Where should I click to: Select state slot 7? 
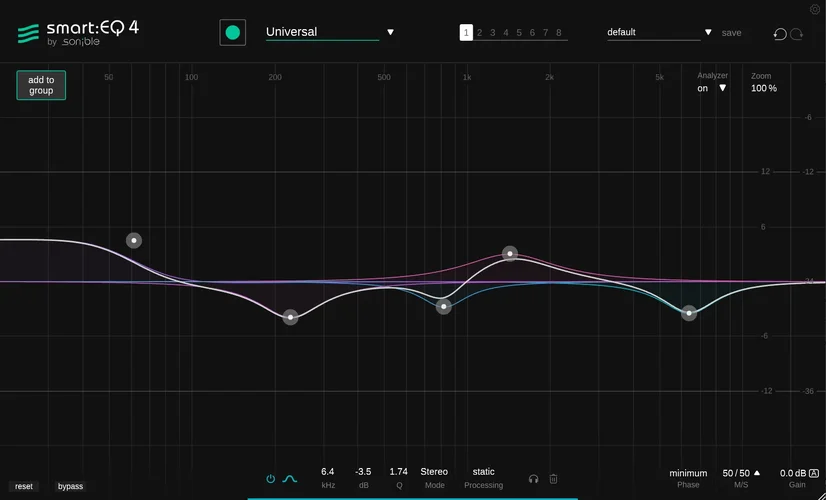pos(545,33)
